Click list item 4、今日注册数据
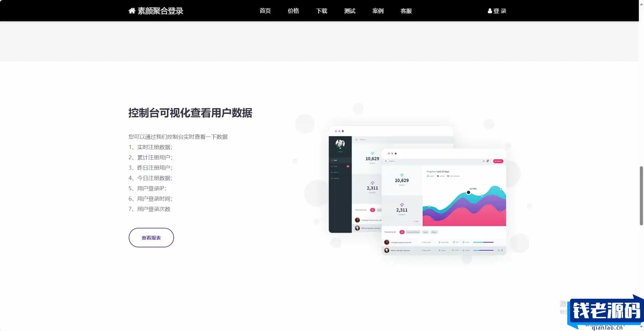Image resolution: width=644 pixels, height=331 pixels. pos(150,178)
